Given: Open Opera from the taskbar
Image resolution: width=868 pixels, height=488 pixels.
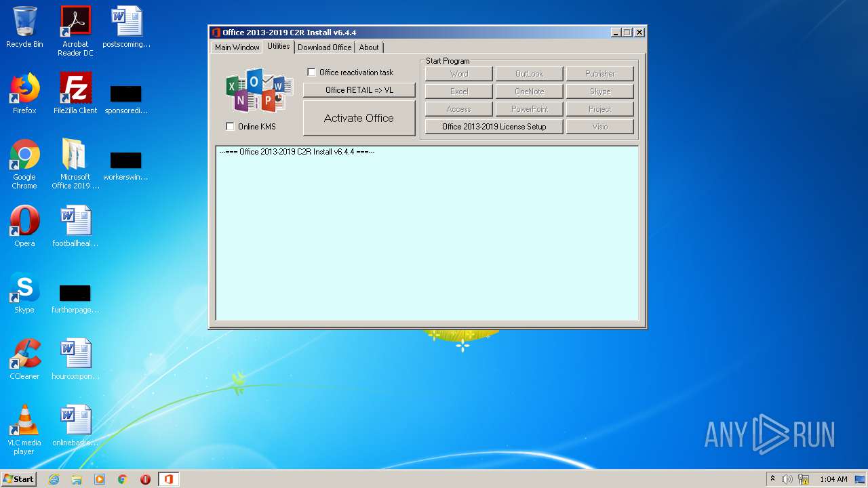Looking at the screenshot, I should point(145,479).
